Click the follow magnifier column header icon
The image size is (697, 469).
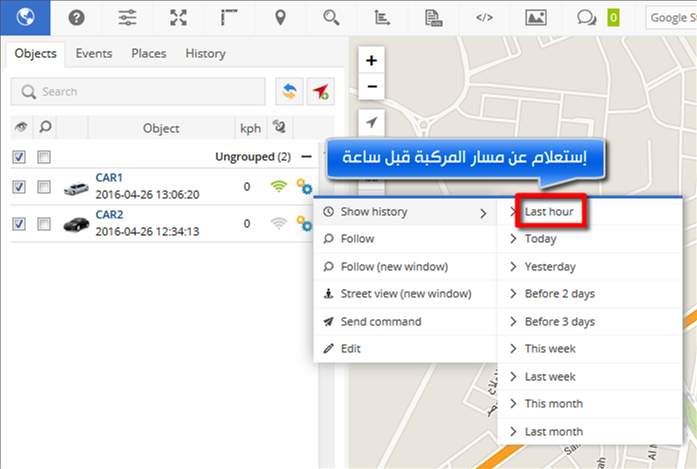(45, 128)
